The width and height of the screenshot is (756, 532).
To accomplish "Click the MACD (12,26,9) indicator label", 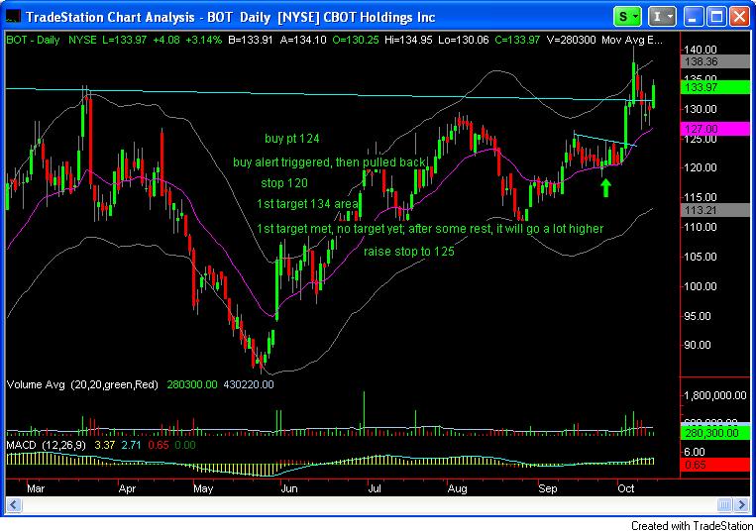I will pyautogui.click(x=46, y=445).
